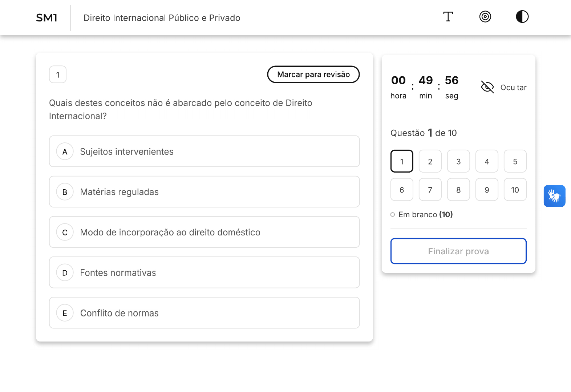Toggle the high contrast half-circle icon
Image resolution: width=571 pixels, height=392 pixels.
click(522, 17)
